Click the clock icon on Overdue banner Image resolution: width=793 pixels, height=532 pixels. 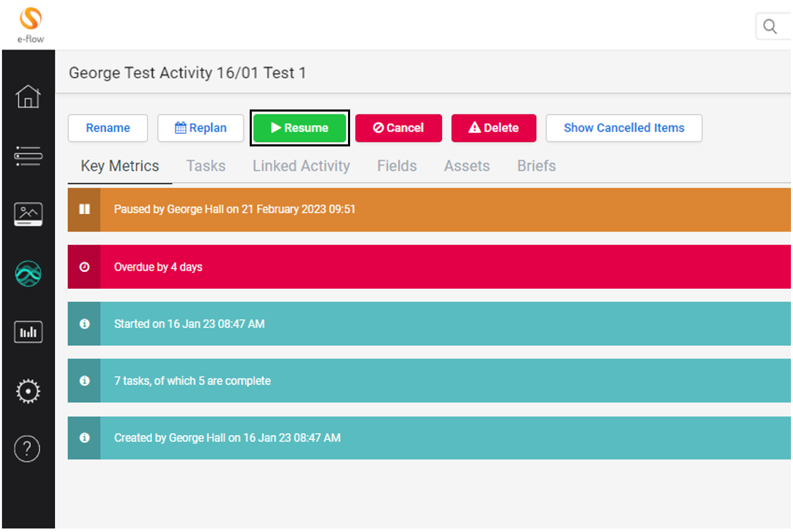point(84,267)
